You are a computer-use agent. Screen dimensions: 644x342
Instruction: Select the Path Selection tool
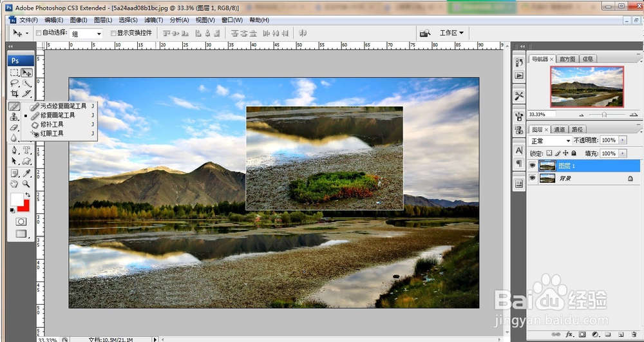tap(14, 160)
